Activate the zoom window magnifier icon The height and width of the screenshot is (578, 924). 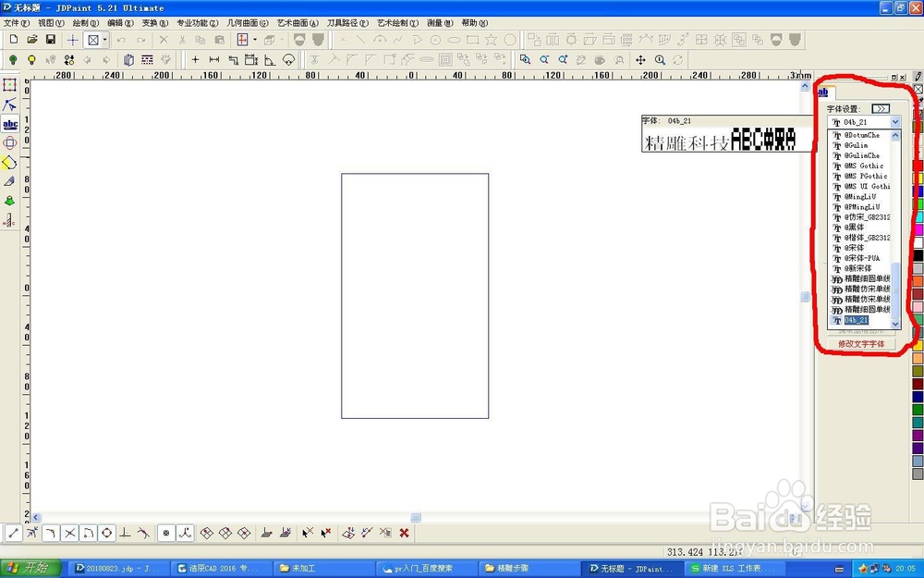click(525, 59)
